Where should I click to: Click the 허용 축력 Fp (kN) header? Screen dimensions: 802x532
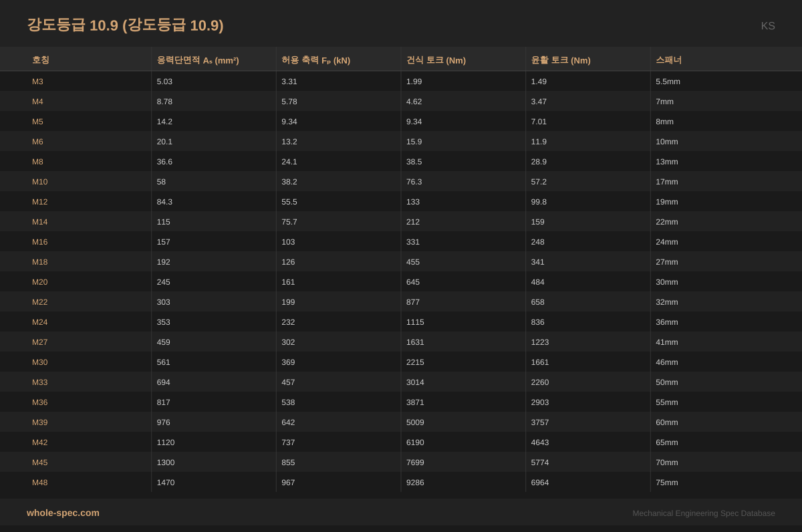[313, 60]
